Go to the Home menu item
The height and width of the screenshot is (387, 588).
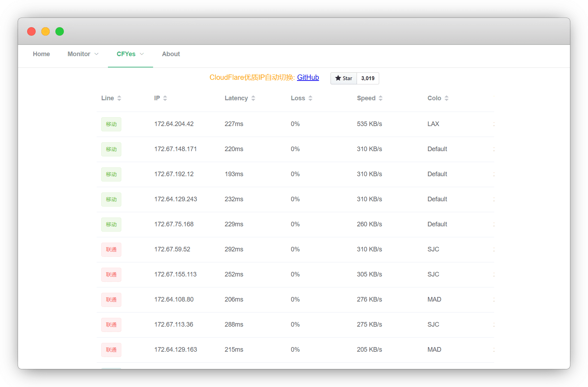[41, 54]
